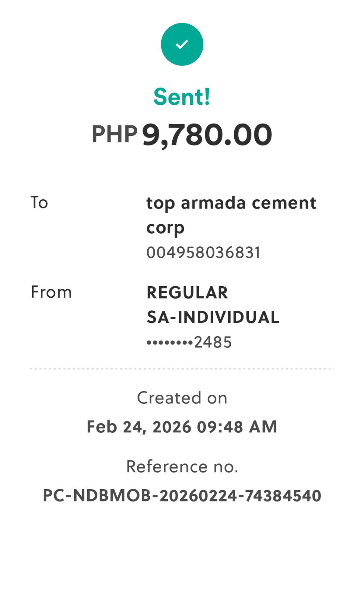Click the dotted divider line

[182, 369]
